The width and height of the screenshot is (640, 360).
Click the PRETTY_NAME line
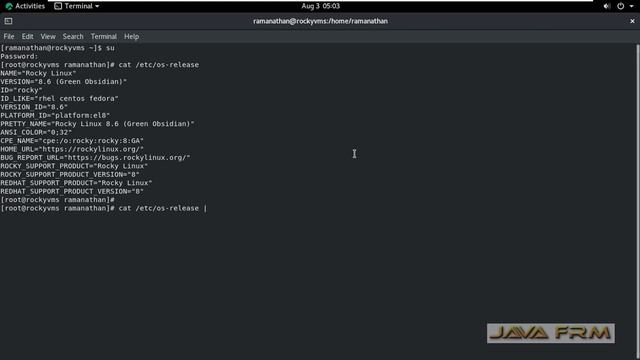[x=97, y=124]
